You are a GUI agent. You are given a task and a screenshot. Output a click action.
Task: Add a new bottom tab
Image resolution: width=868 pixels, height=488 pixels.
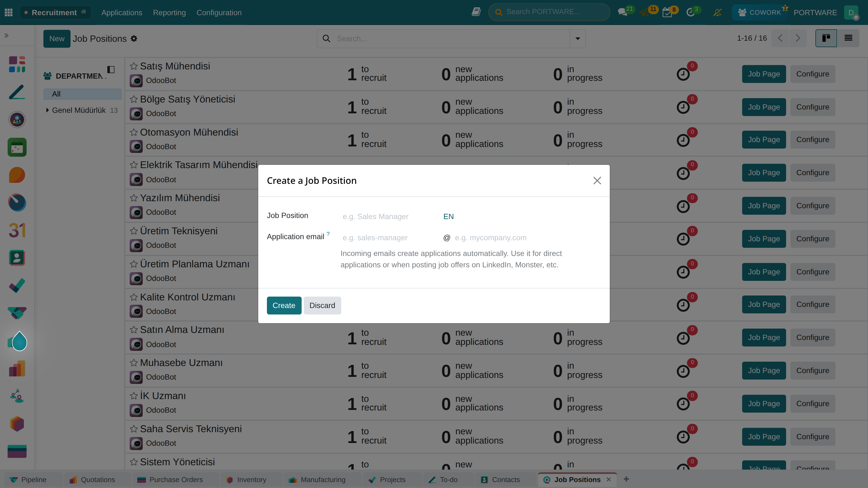click(626, 479)
